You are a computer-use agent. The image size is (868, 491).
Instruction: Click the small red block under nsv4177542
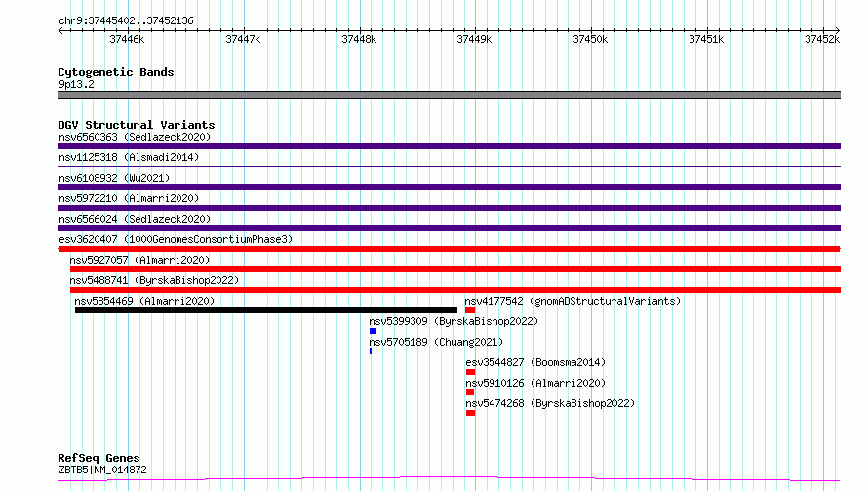point(470,310)
